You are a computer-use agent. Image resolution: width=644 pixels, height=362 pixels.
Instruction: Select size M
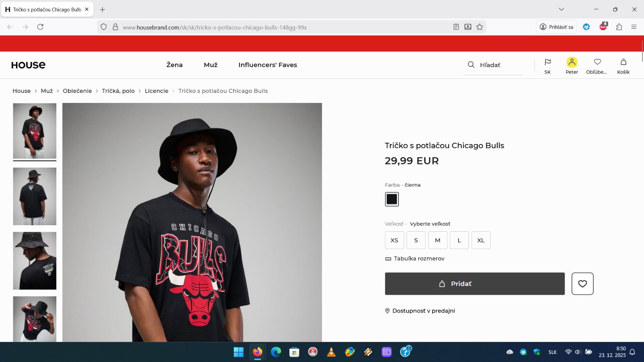click(x=438, y=240)
